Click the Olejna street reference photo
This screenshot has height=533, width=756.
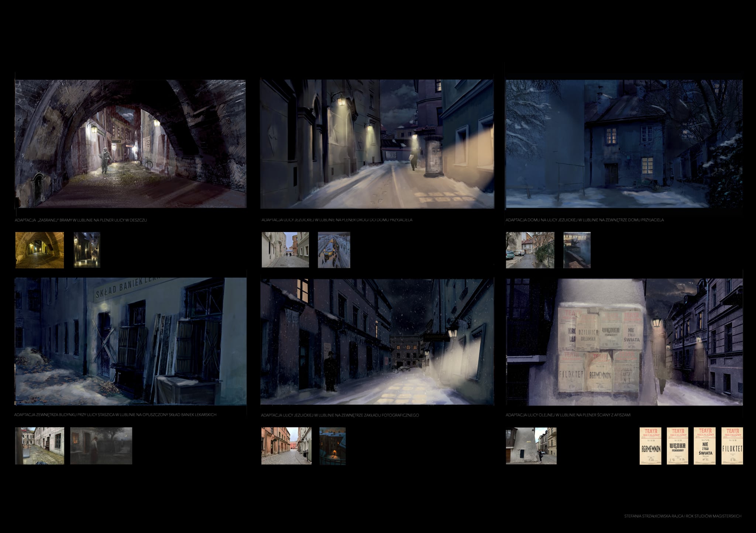click(x=531, y=446)
